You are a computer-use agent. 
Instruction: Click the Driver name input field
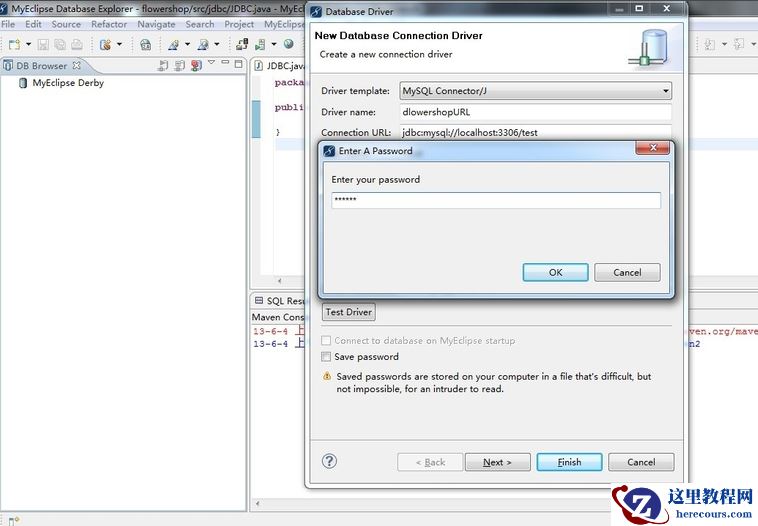click(x=536, y=112)
